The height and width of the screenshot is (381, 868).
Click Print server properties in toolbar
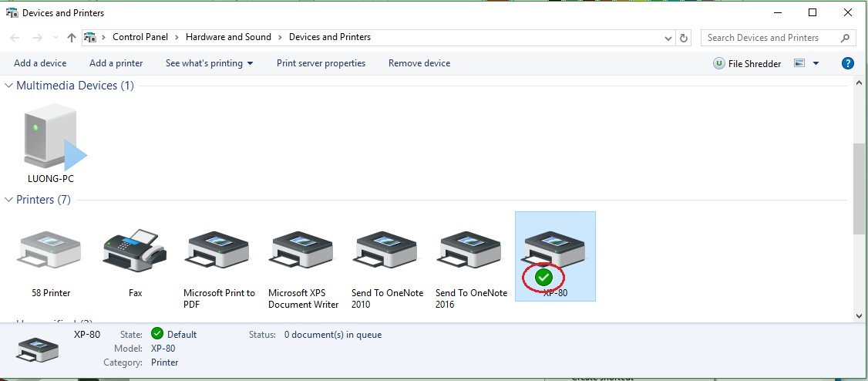[x=321, y=63]
